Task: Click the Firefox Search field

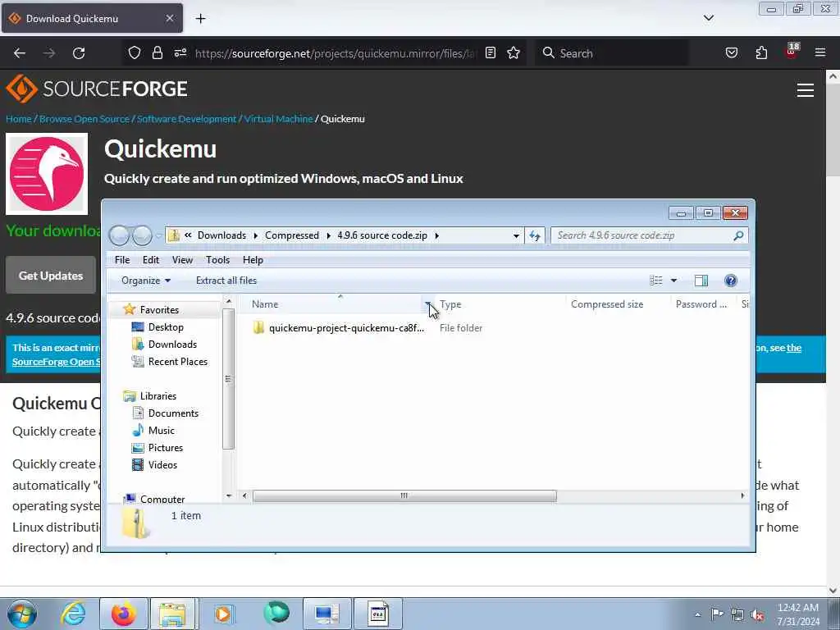Action: point(612,53)
